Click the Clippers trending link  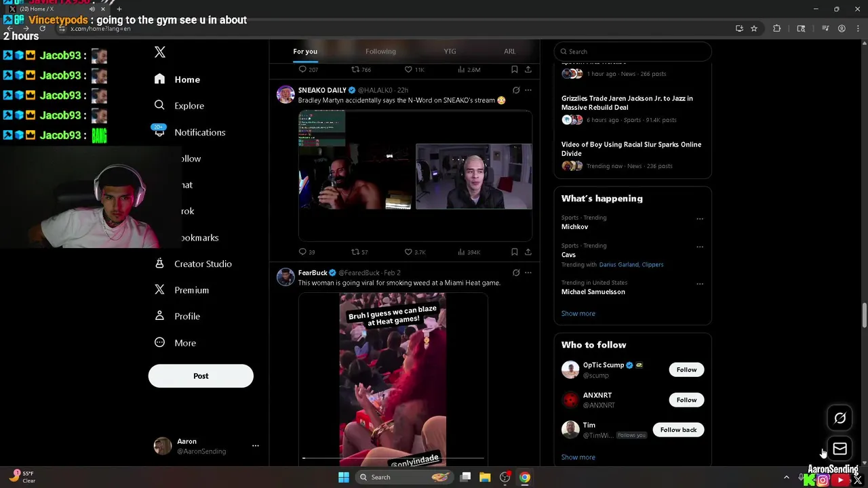652,265
